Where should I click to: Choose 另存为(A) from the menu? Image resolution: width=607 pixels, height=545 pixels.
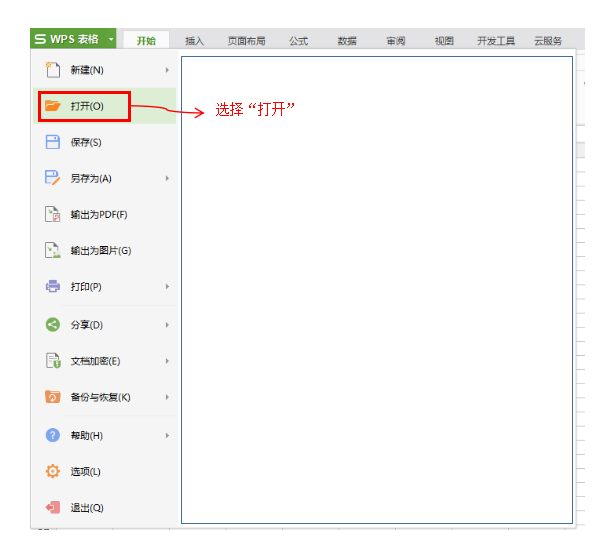[x=105, y=178]
